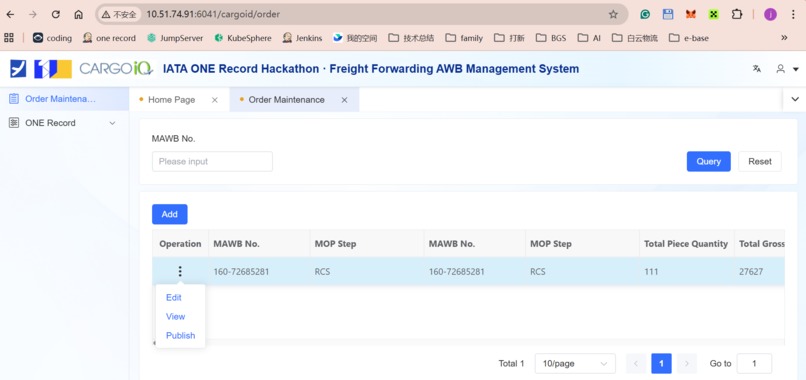Show more bookmarks with double chevron

click(784, 38)
